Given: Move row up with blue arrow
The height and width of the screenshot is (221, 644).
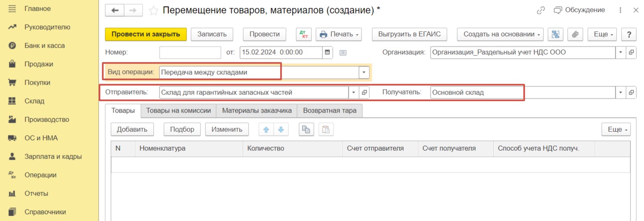Looking at the screenshot, I should [x=266, y=129].
